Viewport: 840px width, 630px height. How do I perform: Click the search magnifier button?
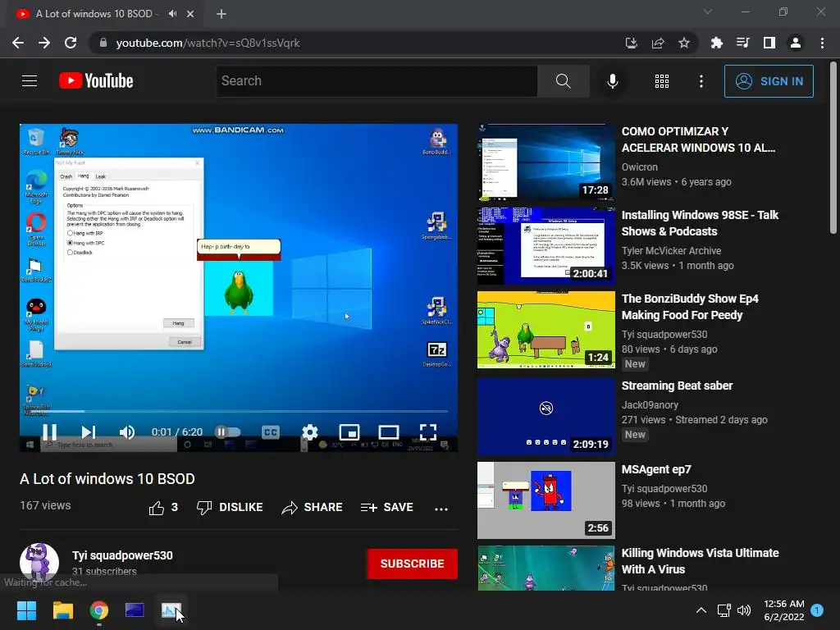click(x=563, y=81)
